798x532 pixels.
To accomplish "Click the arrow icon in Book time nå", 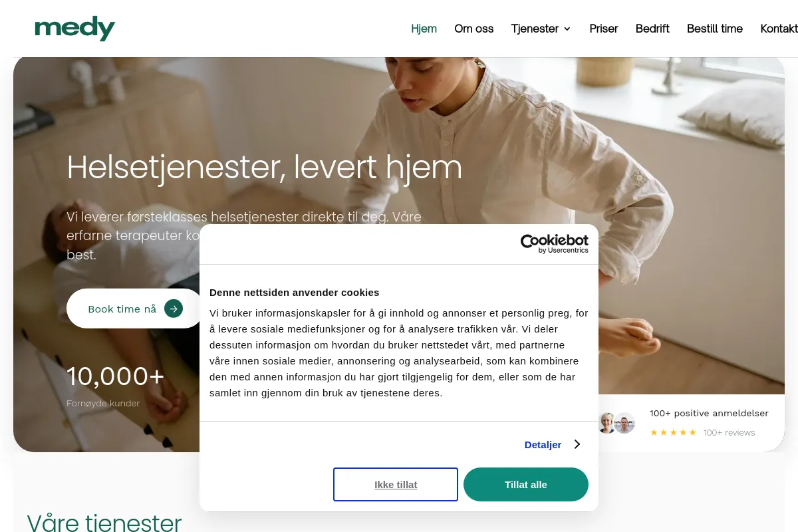I will click(x=174, y=309).
